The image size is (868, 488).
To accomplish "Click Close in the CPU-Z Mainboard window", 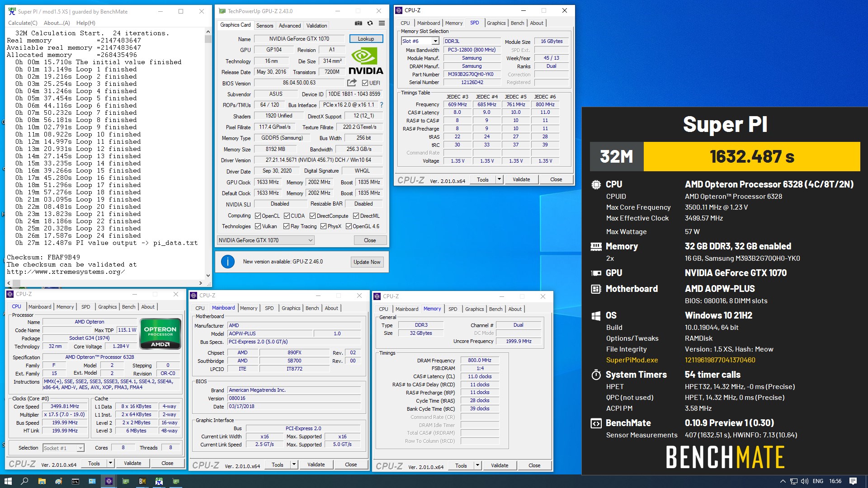I will (x=351, y=465).
